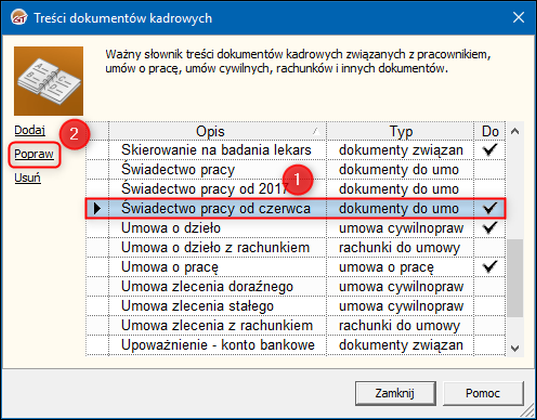Toggle the checkmark for Świadectwo pracy od czerwca
The width and height of the screenshot is (537, 420).
point(489,208)
